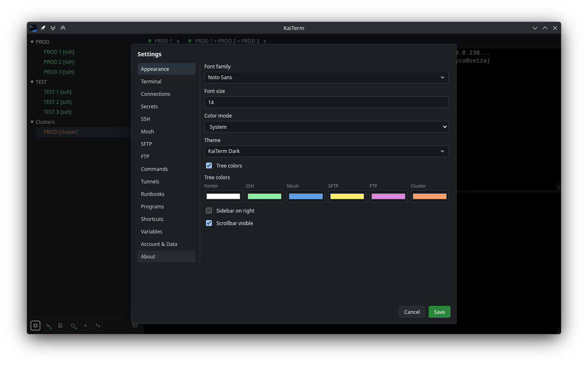Screen dimensions: 588x366
Task: Open the Connections settings section
Action: [x=166, y=94]
